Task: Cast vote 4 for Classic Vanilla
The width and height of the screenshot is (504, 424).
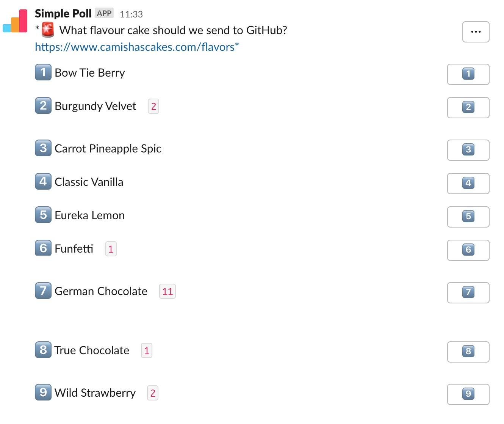Action: click(x=468, y=183)
